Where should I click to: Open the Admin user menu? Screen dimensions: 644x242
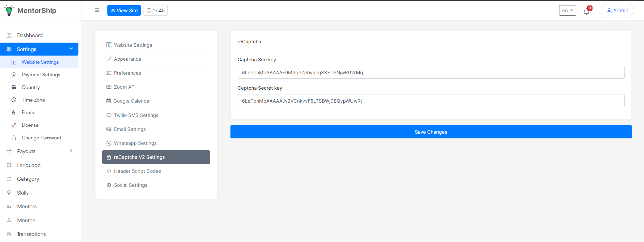click(x=617, y=11)
